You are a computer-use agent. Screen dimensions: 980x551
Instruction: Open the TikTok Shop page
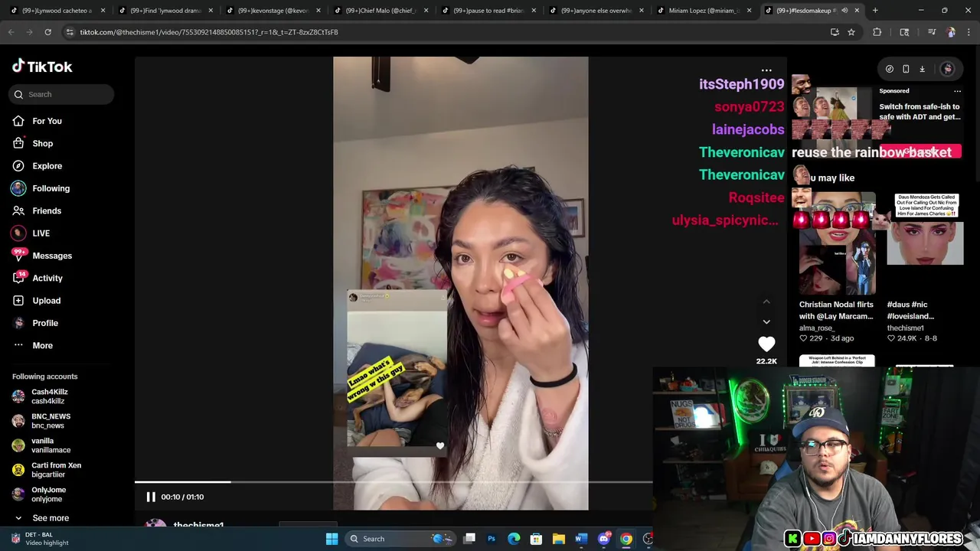click(x=43, y=143)
